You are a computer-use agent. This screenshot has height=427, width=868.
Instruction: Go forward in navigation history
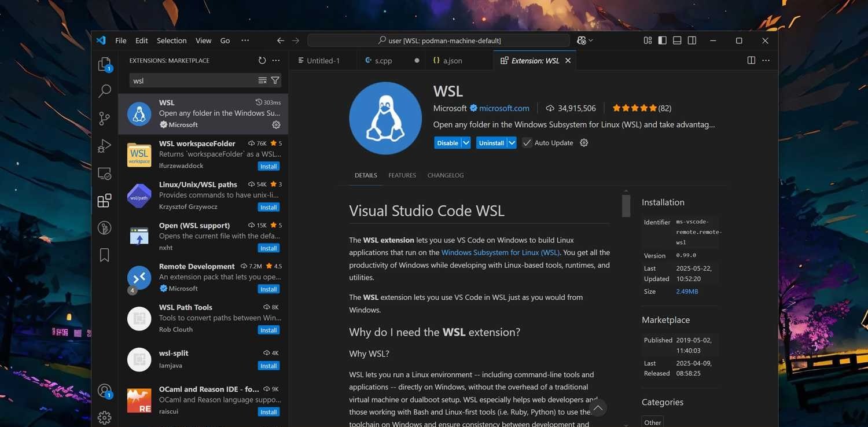point(296,41)
